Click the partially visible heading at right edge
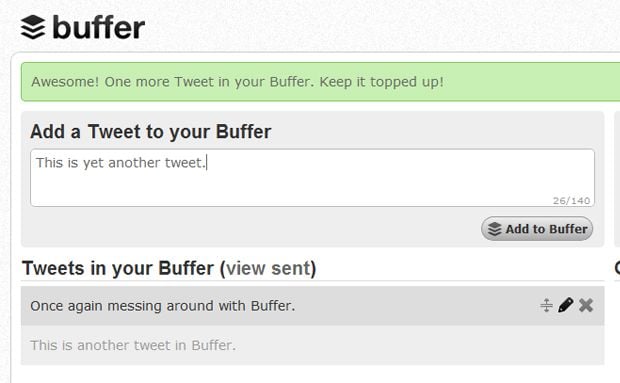The image size is (620, 383). click(617, 268)
